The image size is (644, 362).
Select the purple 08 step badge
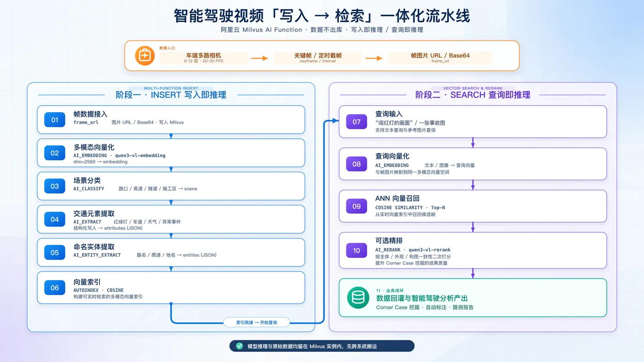356,164
